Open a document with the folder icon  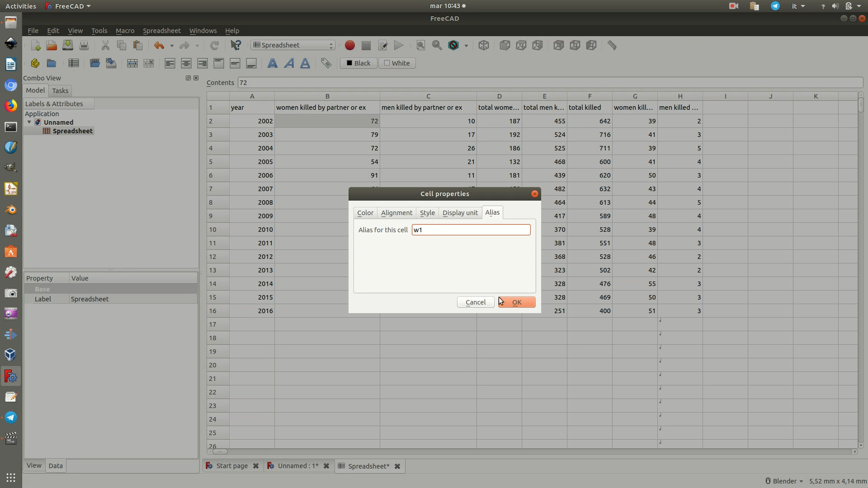coord(52,45)
